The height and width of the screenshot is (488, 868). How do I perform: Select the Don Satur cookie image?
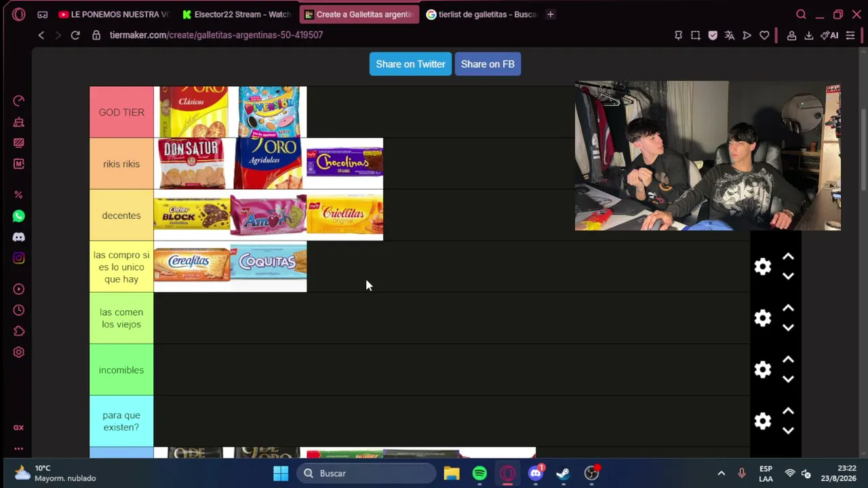(192, 163)
